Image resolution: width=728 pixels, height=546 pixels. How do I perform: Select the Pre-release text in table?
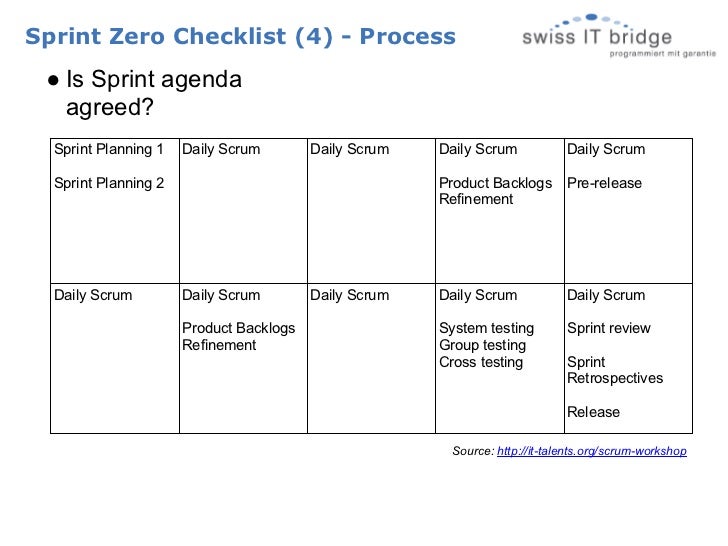pos(604,183)
